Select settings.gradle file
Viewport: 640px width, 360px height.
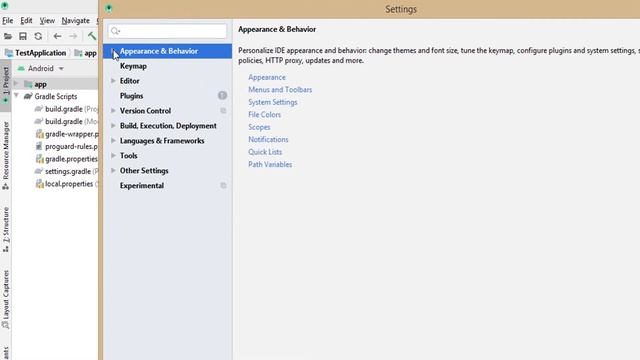tap(66, 171)
